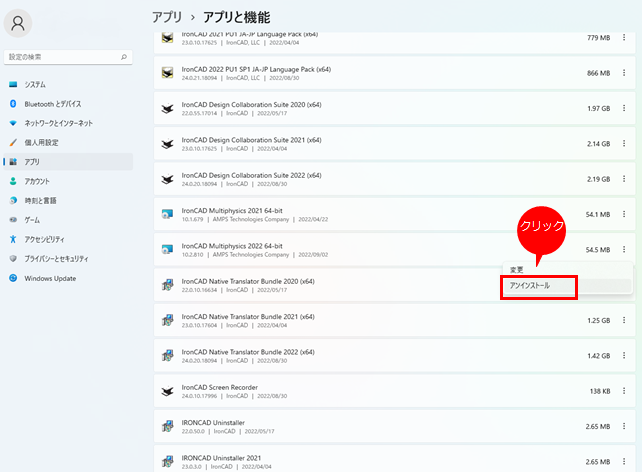Image resolution: width=642 pixels, height=472 pixels.
Task: Open Windows Update in sidebar
Action: tap(50, 278)
